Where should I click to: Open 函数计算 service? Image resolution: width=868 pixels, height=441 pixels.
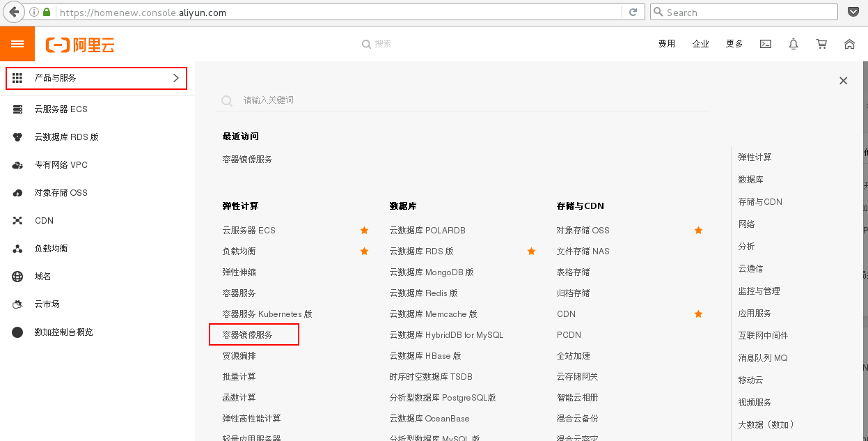tap(239, 398)
